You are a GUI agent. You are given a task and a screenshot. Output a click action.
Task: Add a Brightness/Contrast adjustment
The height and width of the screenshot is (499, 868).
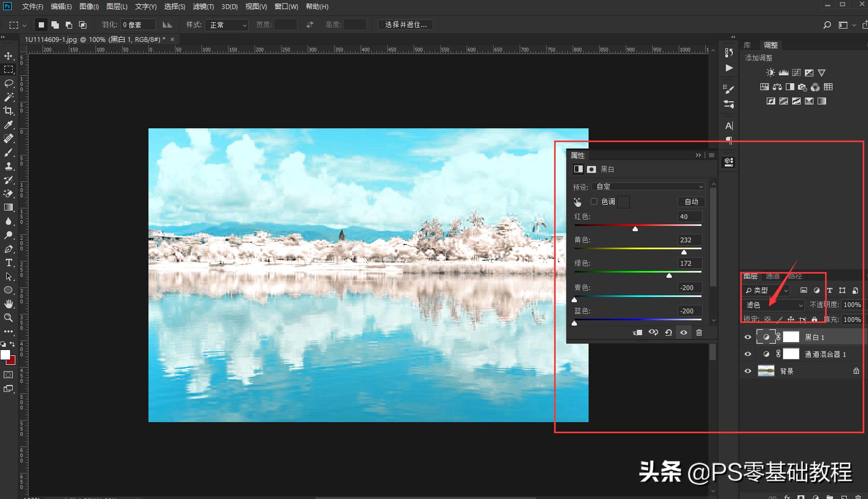770,73
